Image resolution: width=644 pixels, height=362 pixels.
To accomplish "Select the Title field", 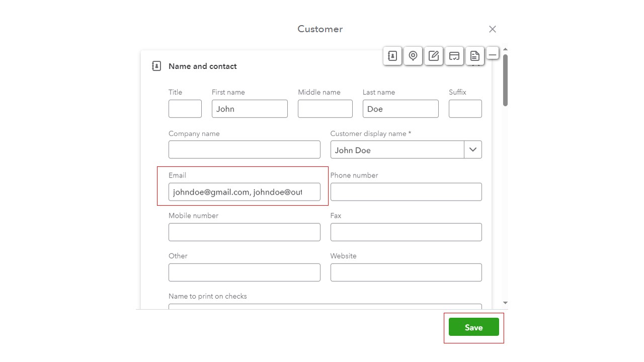I will (x=185, y=109).
